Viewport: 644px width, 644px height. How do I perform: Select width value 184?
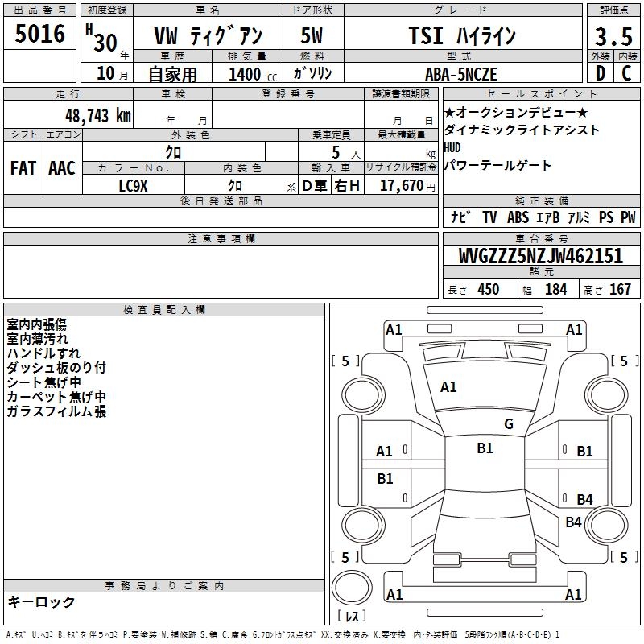click(555, 290)
